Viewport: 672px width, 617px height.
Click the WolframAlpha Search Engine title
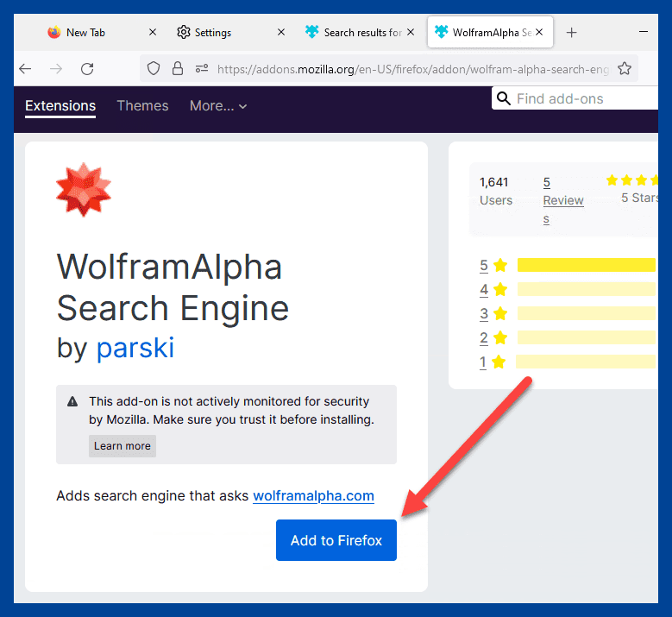(x=173, y=286)
